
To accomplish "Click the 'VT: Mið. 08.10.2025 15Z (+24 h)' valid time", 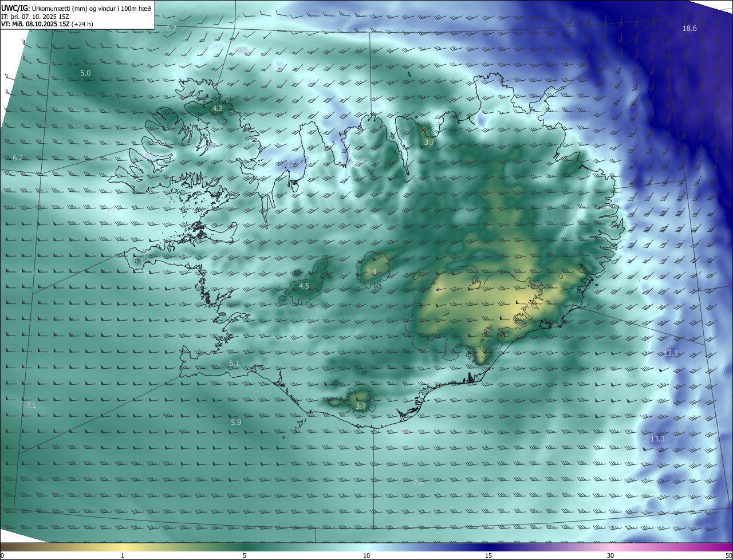I will [x=47, y=24].
